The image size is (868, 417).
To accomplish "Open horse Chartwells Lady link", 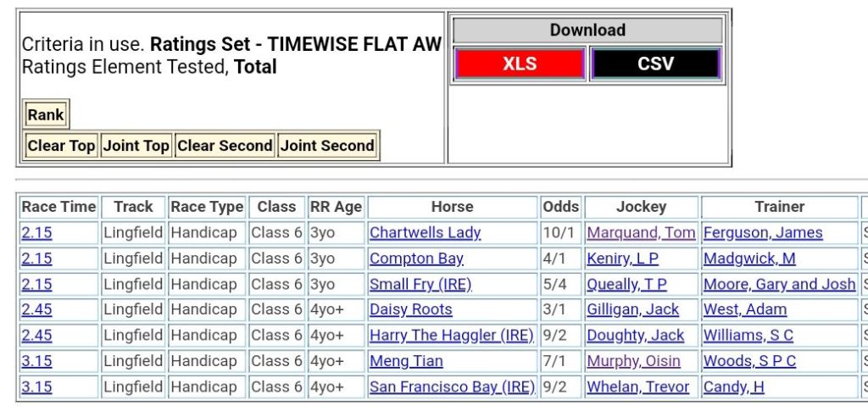I will click(x=425, y=232).
